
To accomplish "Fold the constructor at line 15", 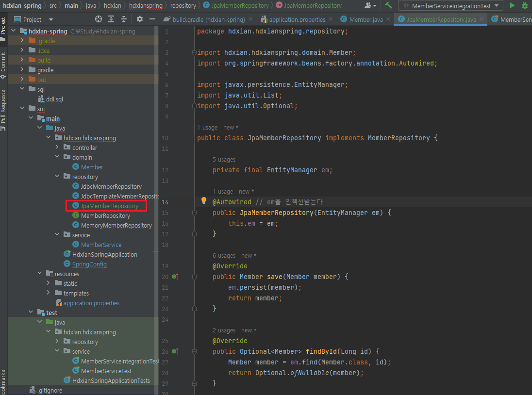I will coord(195,213).
